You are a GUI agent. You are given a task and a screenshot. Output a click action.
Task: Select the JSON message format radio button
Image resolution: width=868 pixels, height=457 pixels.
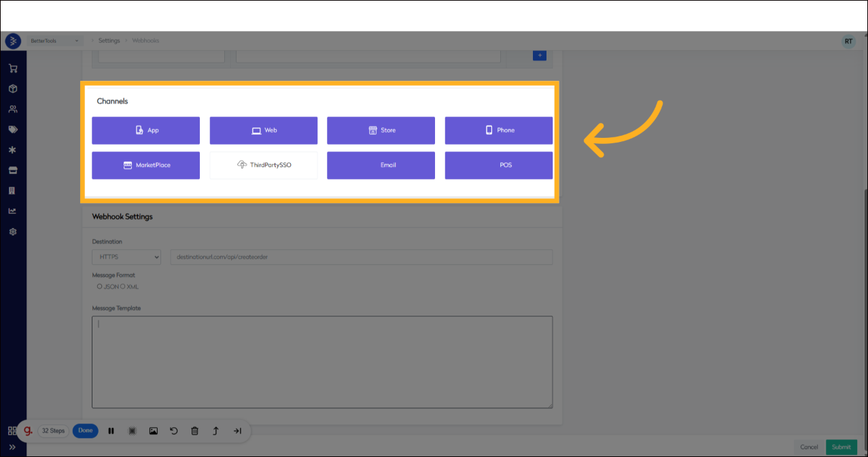tap(99, 286)
